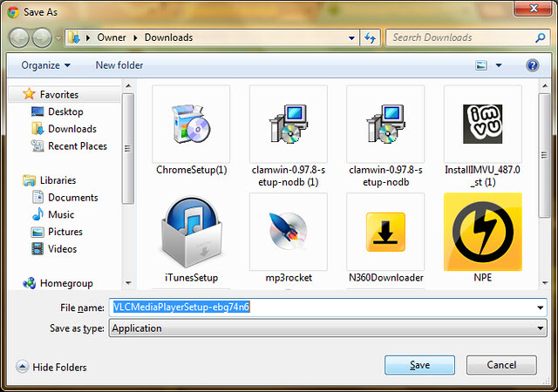Click the file list scrollbar down arrow
This screenshot has width=558, height=392.
tap(545, 283)
